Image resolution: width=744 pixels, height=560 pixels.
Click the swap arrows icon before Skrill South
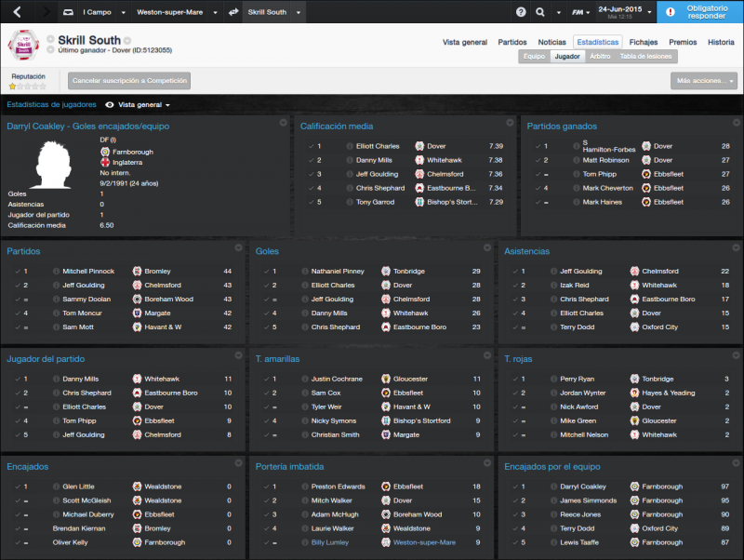[x=233, y=12]
